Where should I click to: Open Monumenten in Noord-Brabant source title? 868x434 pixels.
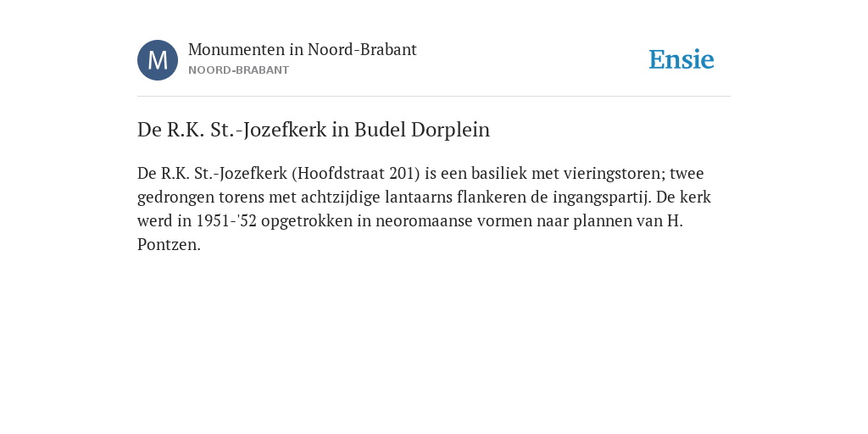[303, 49]
